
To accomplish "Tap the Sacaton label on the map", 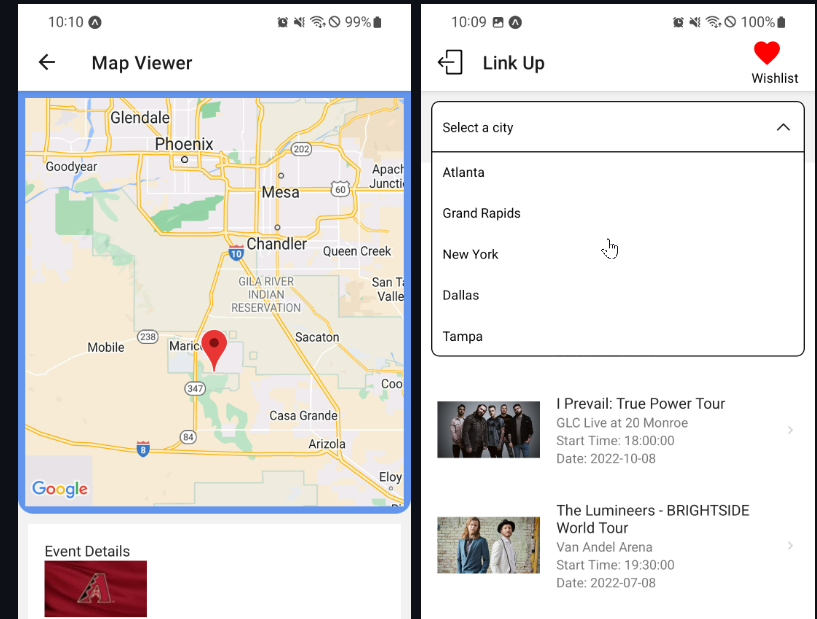I will pyautogui.click(x=317, y=337).
